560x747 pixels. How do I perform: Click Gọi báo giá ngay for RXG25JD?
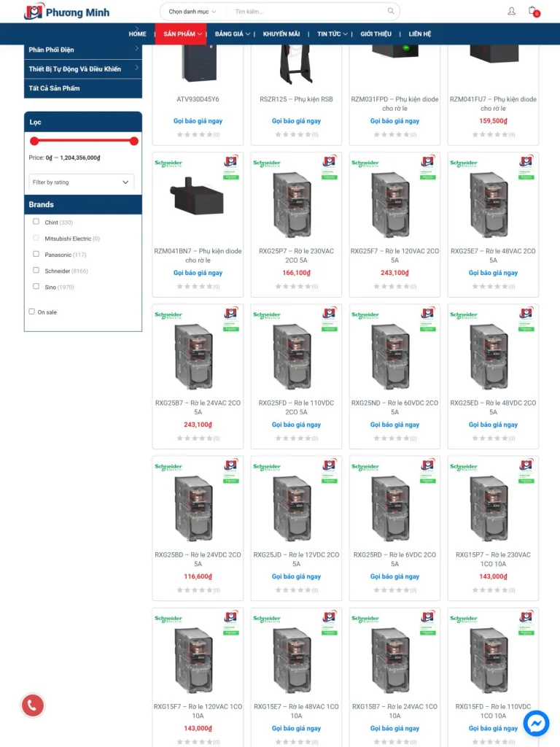pyautogui.click(x=296, y=576)
